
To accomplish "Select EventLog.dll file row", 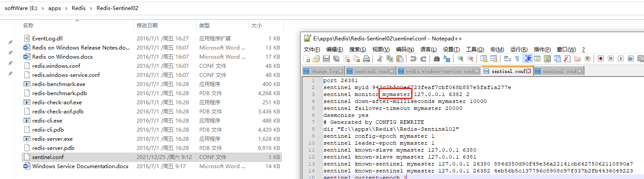I will tap(152, 39).
